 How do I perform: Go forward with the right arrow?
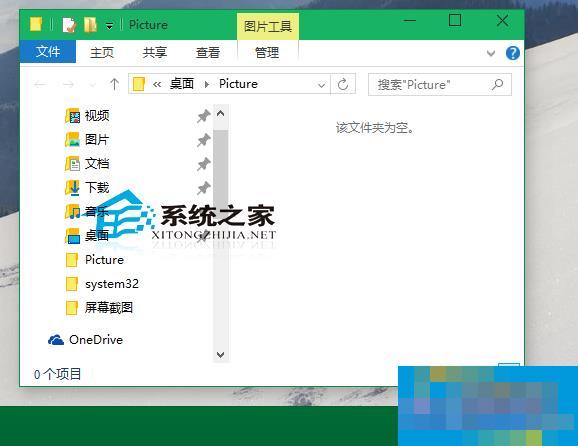(x=69, y=85)
